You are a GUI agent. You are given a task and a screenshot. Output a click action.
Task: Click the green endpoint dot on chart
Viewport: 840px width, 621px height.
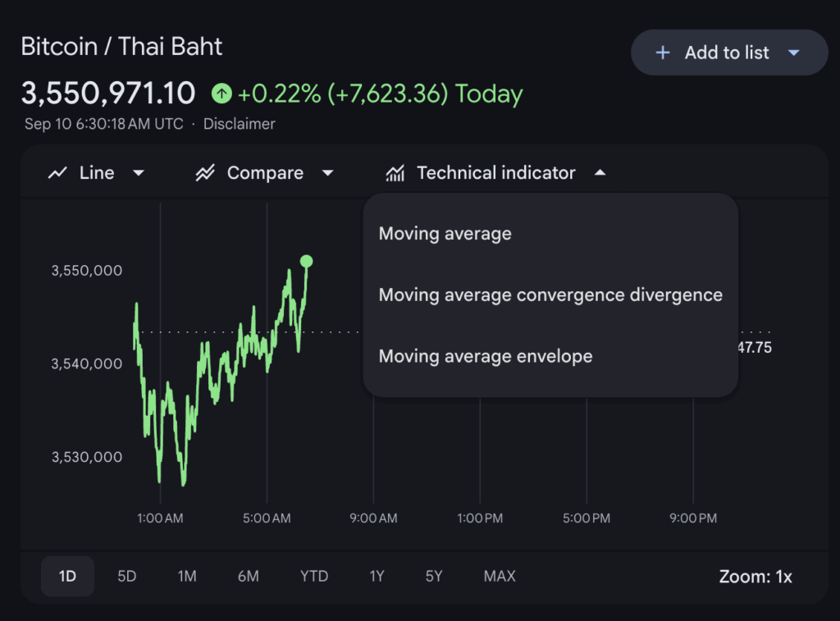tap(306, 262)
